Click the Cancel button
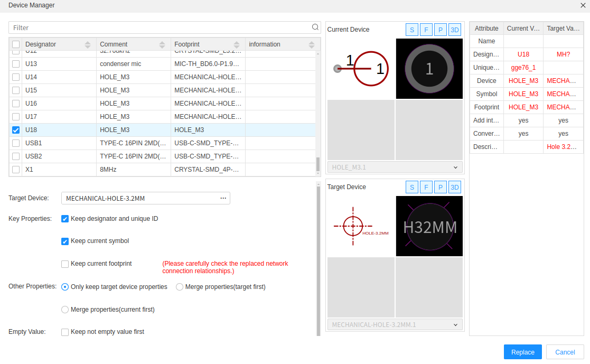 565,352
